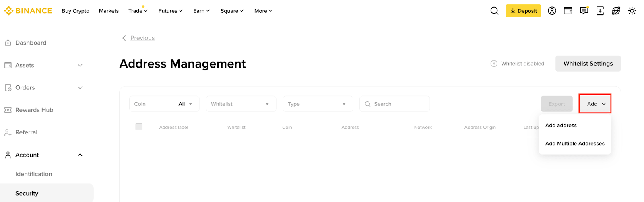Open Whitelist Settings

coord(588,64)
